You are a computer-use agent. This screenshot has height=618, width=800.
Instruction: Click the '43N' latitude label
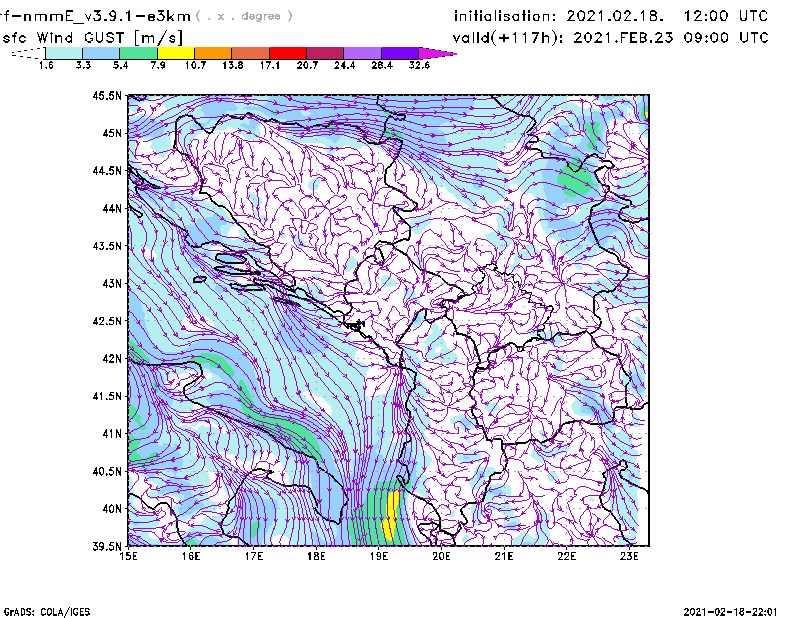pyautogui.click(x=112, y=283)
